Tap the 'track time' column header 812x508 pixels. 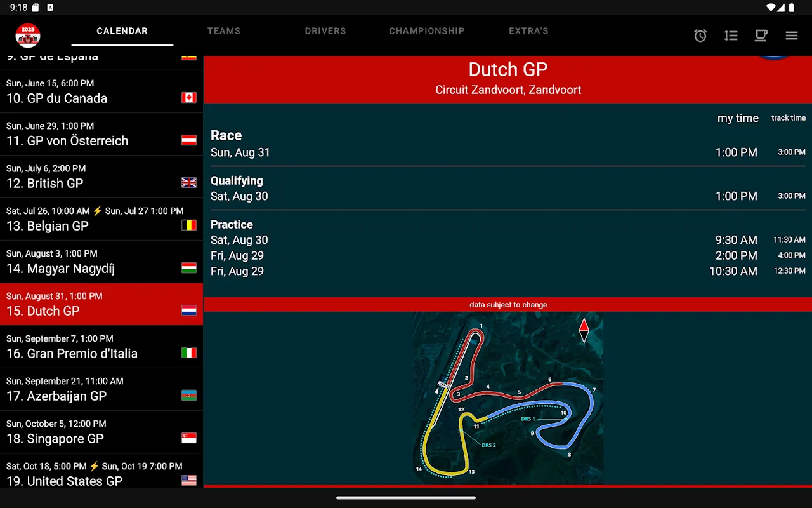[789, 118]
